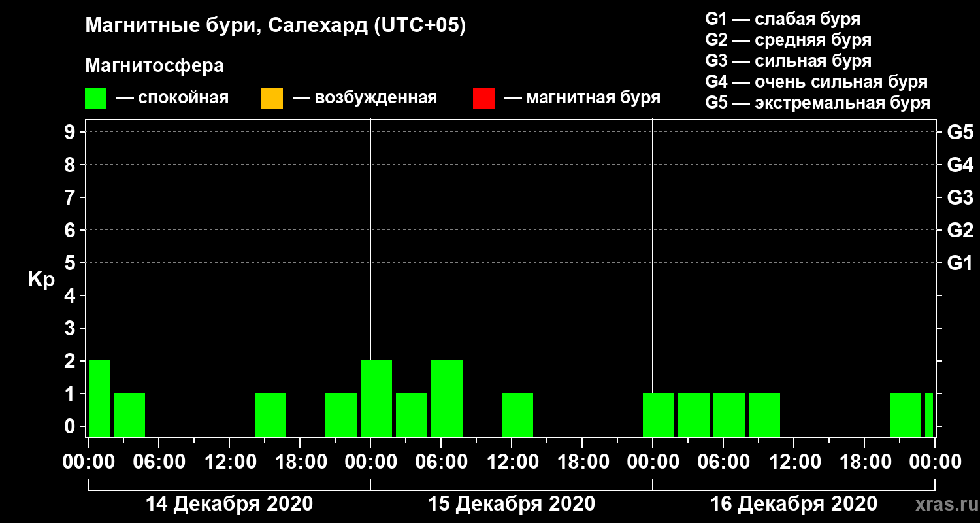Click the 'G5 — экстремальная буря' legend line

[818, 103]
